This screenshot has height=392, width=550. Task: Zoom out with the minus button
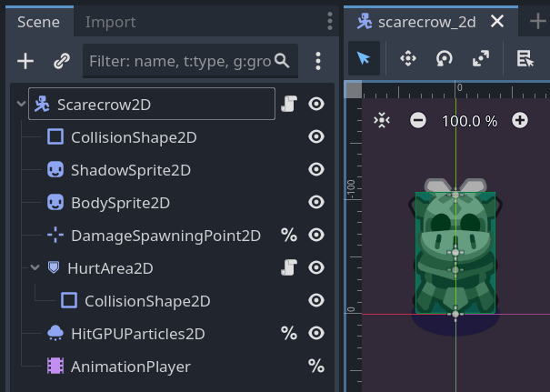point(418,121)
